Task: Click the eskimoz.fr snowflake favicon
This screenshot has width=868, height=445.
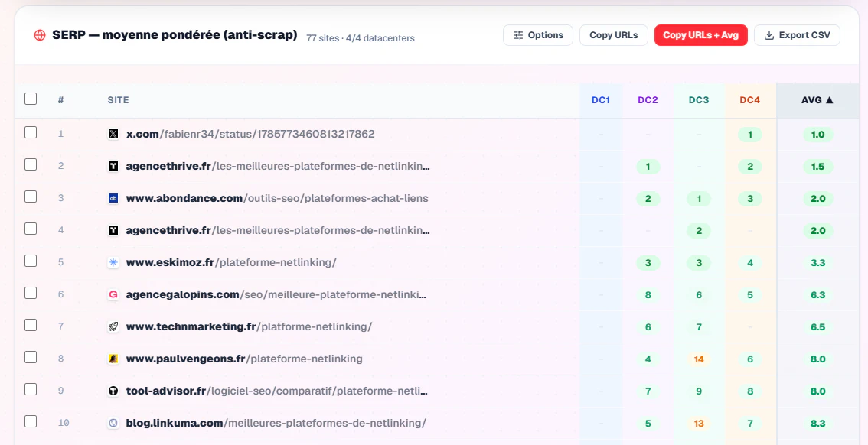Action: tap(113, 262)
